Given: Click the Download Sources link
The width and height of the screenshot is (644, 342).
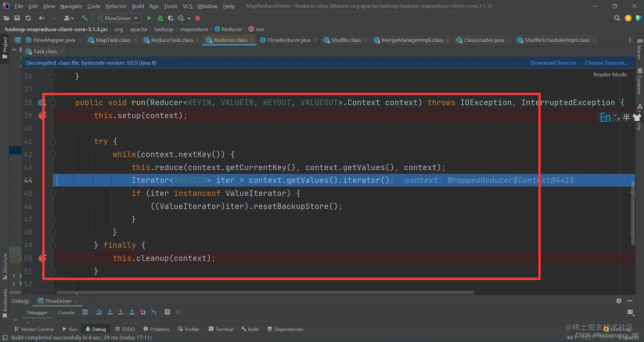Looking at the screenshot, I should pos(554,63).
